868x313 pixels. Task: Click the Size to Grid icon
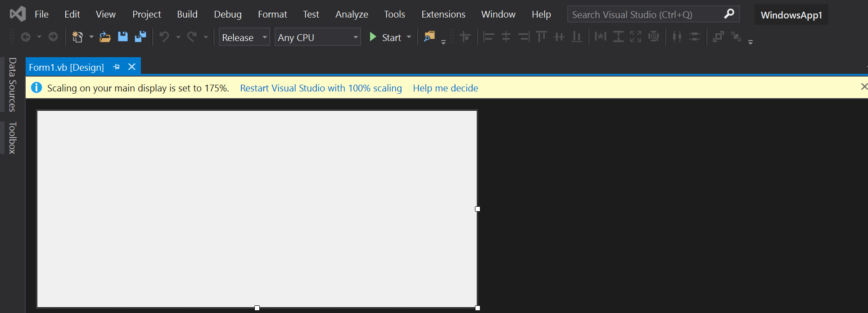654,36
